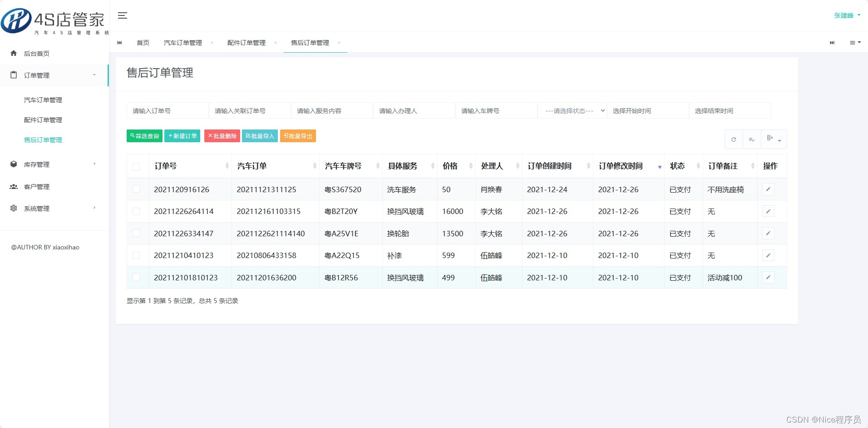Image resolution: width=868 pixels, height=428 pixels.
Task: Open the 请选择状态 status dropdown
Action: (x=572, y=110)
